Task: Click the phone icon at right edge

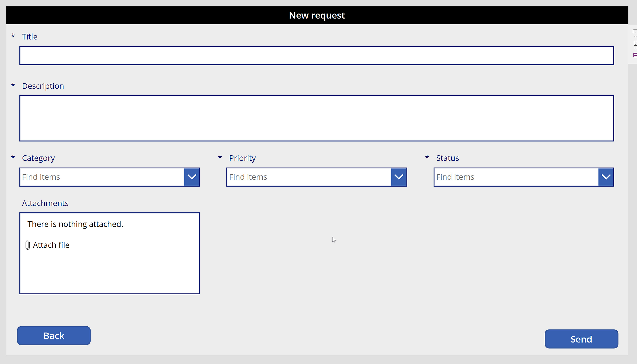Action: pos(635,43)
